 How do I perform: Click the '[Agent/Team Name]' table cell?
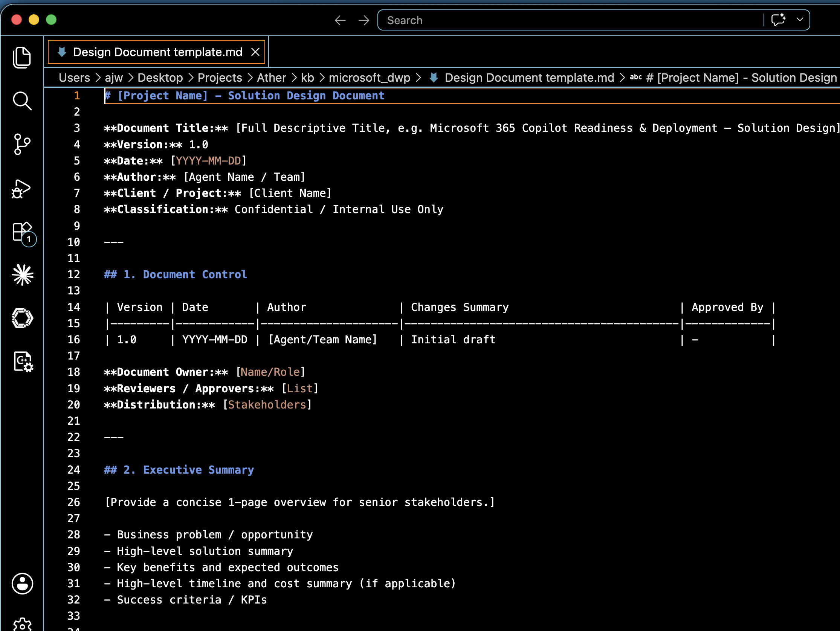coord(323,340)
